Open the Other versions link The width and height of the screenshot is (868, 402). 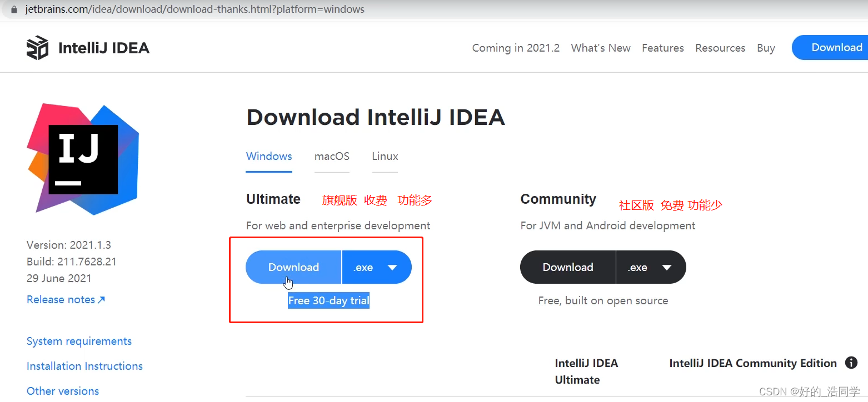pyautogui.click(x=63, y=391)
